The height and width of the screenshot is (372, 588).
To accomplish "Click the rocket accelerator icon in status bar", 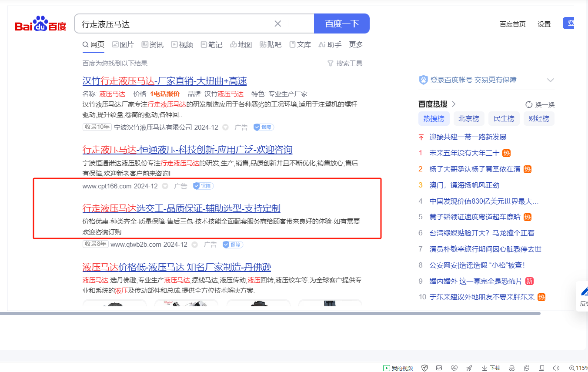I will coord(469,368).
